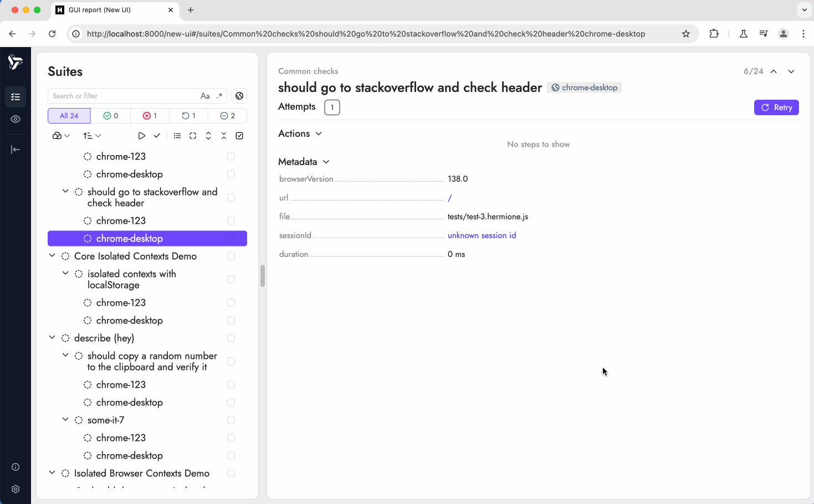Tick the some-it-7 suite checkbox
This screenshot has width=814, height=504.
[231, 420]
